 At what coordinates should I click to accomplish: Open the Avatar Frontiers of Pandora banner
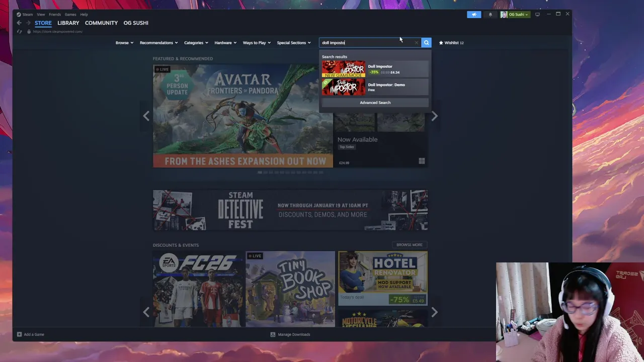pos(243,116)
